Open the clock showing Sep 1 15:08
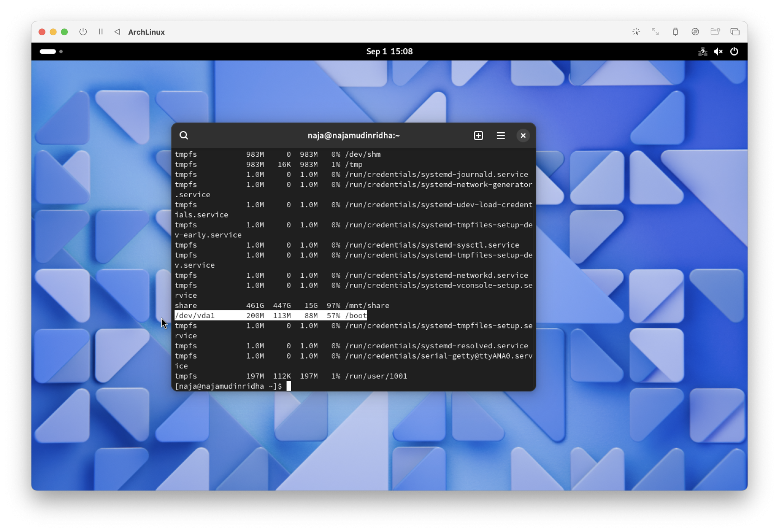The image size is (779, 532). pyautogui.click(x=389, y=51)
